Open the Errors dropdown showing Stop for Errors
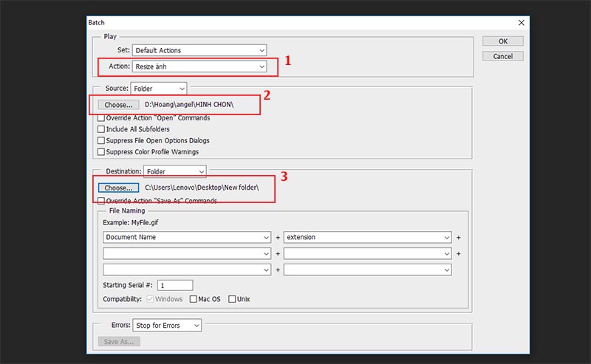591x364 pixels. (166, 325)
